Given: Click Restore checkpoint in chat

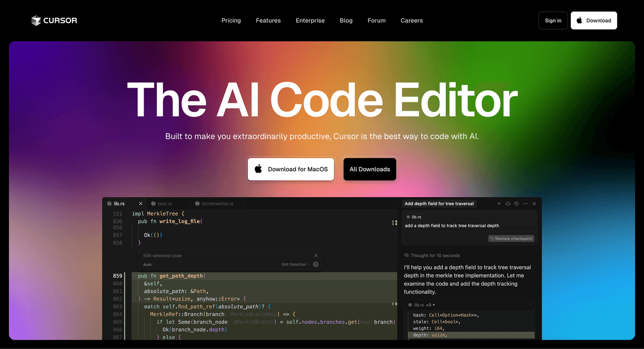Looking at the screenshot, I should (x=511, y=239).
